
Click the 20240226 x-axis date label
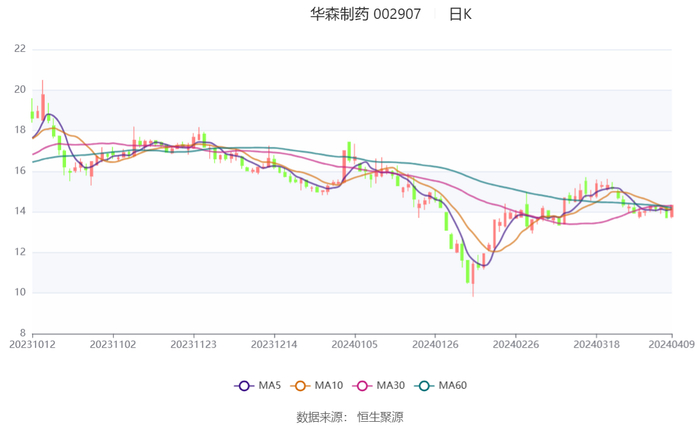pos(515,343)
